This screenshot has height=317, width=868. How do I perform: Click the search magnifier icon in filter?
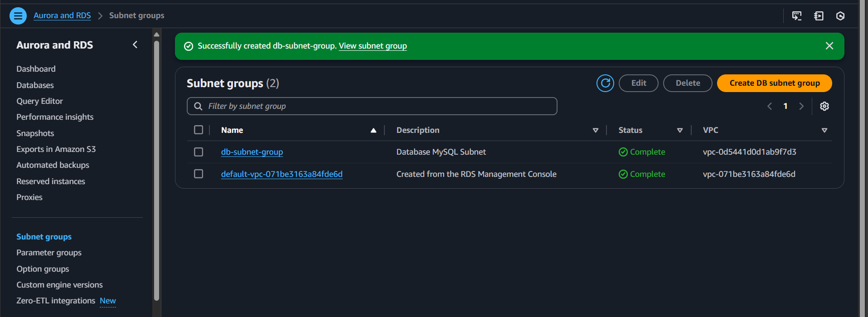pyautogui.click(x=198, y=106)
